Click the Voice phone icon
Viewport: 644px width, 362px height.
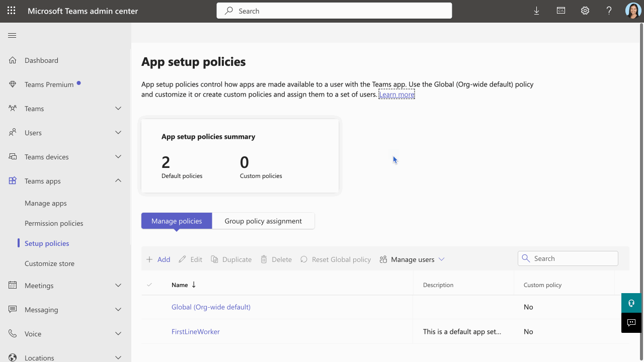point(13,334)
